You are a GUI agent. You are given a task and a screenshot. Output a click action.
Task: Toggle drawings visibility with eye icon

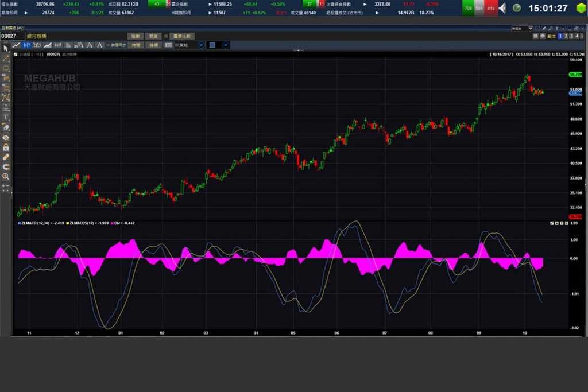(6, 138)
